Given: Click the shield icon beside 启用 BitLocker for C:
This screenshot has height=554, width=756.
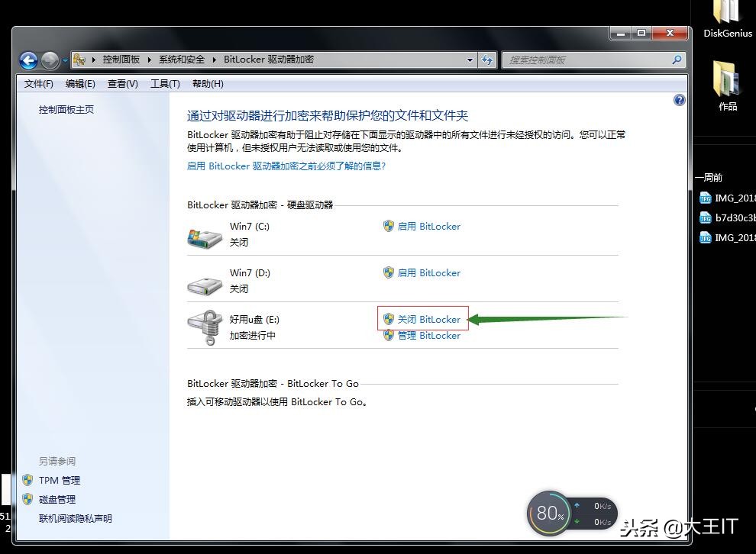Looking at the screenshot, I should (389, 226).
